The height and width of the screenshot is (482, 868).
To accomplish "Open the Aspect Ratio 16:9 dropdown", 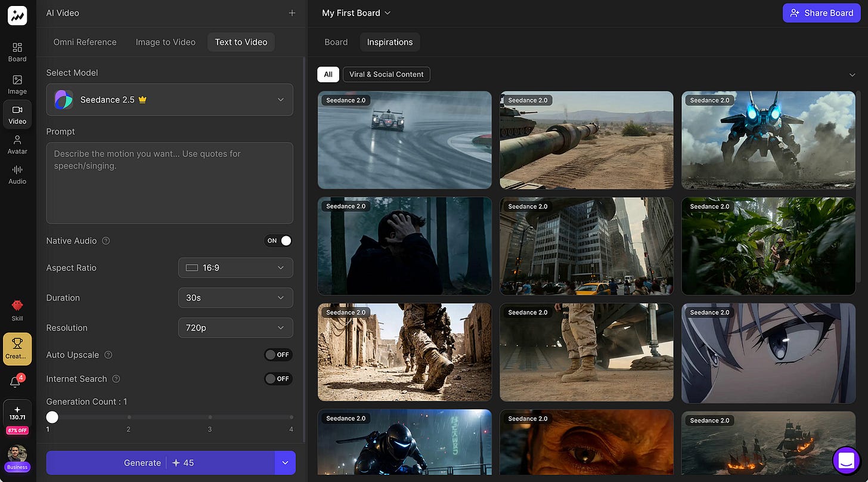I will point(235,268).
